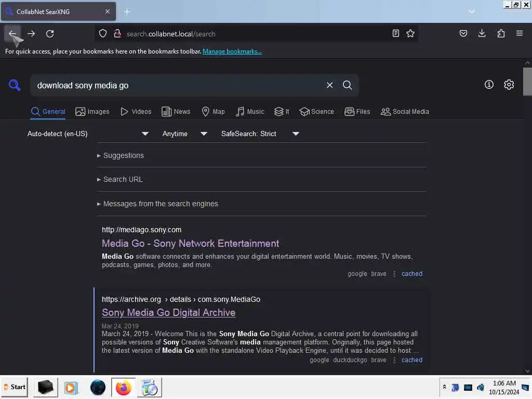Screen dimensions: 532x399
Task: Open the Auto-detect (en-US) language dropdown
Action: 88,134
